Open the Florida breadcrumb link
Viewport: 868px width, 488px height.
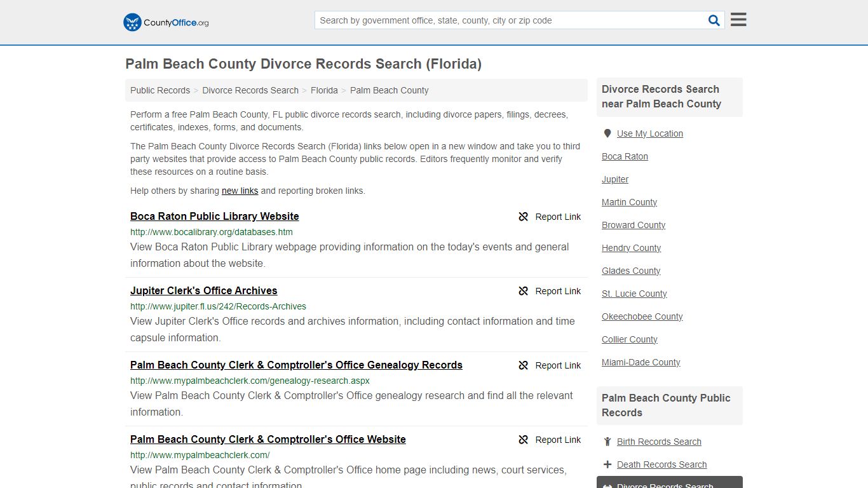(324, 90)
